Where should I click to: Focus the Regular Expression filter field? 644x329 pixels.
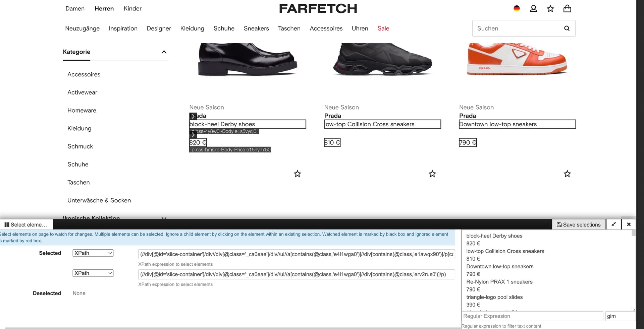click(532, 316)
